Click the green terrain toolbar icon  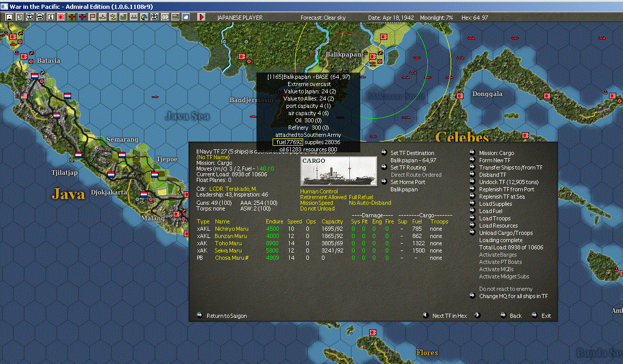(x=124, y=17)
